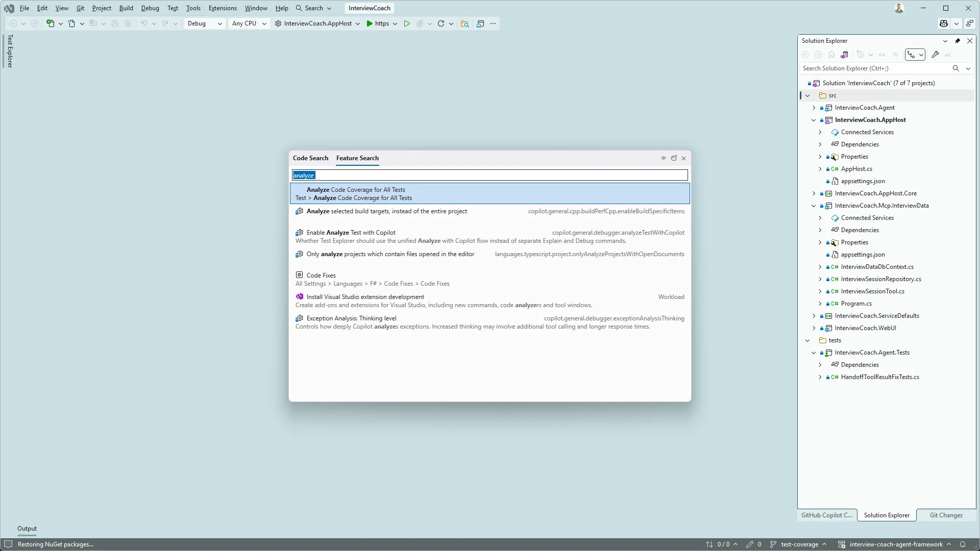Click Start Without Debugging play outline icon
980x551 pixels.
pos(407,23)
